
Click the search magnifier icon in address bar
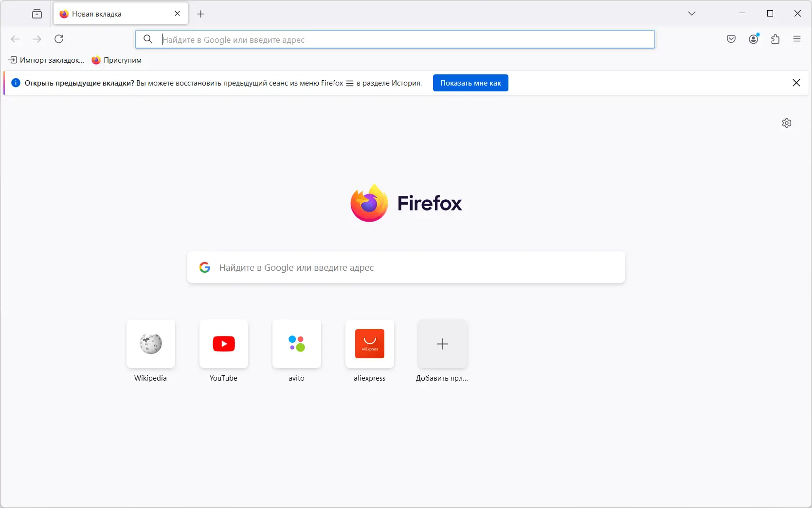click(x=148, y=39)
